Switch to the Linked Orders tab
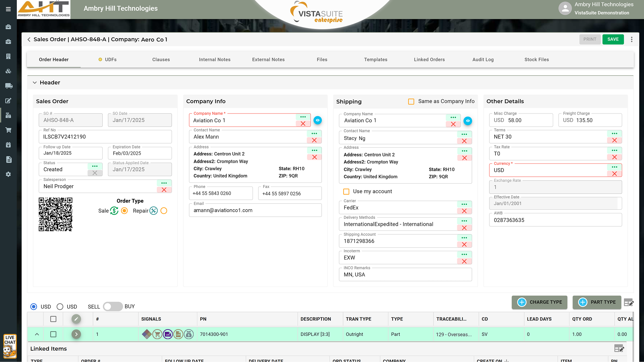The width and height of the screenshot is (644, 362). [x=429, y=60]
